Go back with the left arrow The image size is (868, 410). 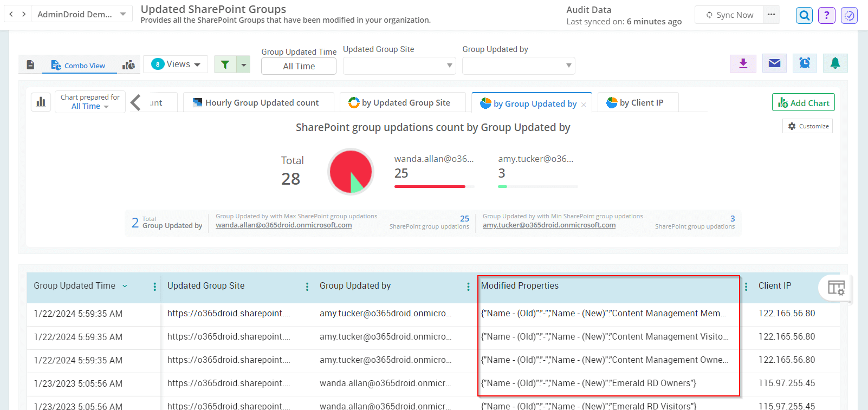(11, 14)
